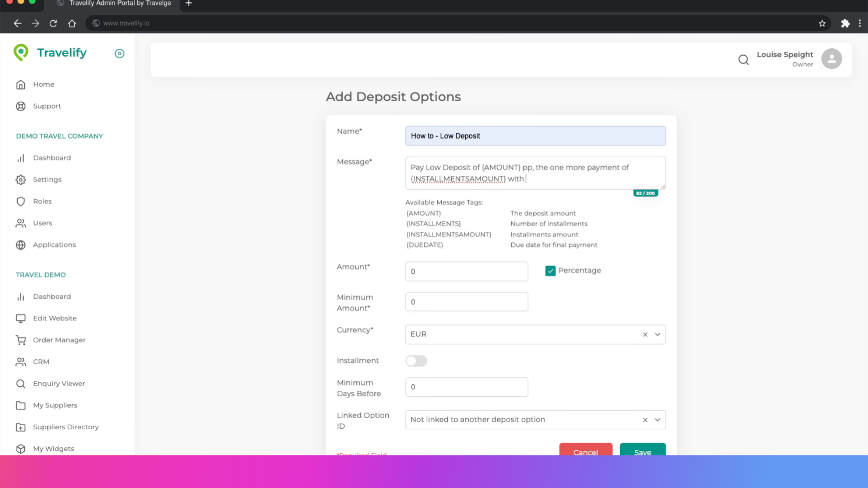Viewport: 868px width, 488px height.
Task: Click the Order Manager cart icon
Action: [x=21, y=340]
